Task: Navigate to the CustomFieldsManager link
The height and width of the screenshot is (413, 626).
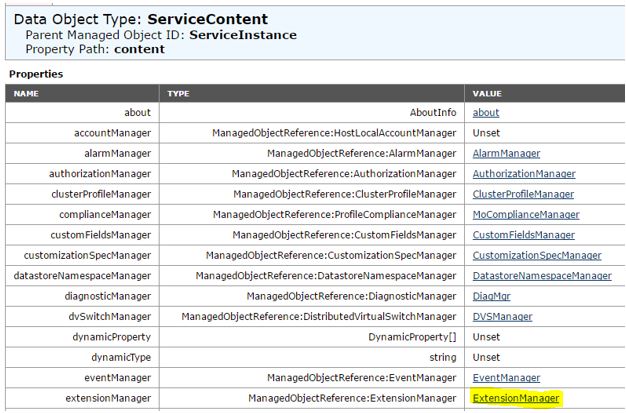Action: point(523,235)
